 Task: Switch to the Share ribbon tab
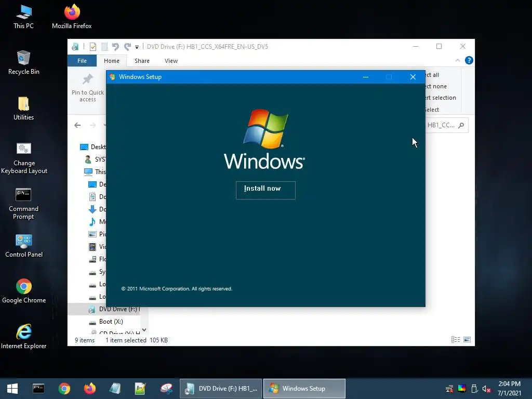(x=142, y=61)
